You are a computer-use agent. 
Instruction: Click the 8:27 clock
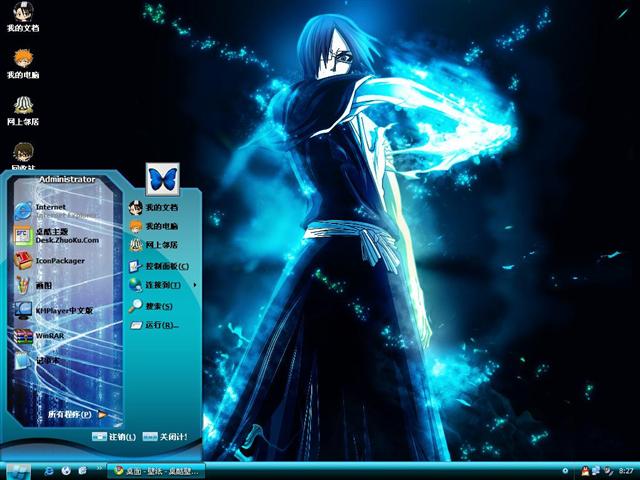click(626, 471)
